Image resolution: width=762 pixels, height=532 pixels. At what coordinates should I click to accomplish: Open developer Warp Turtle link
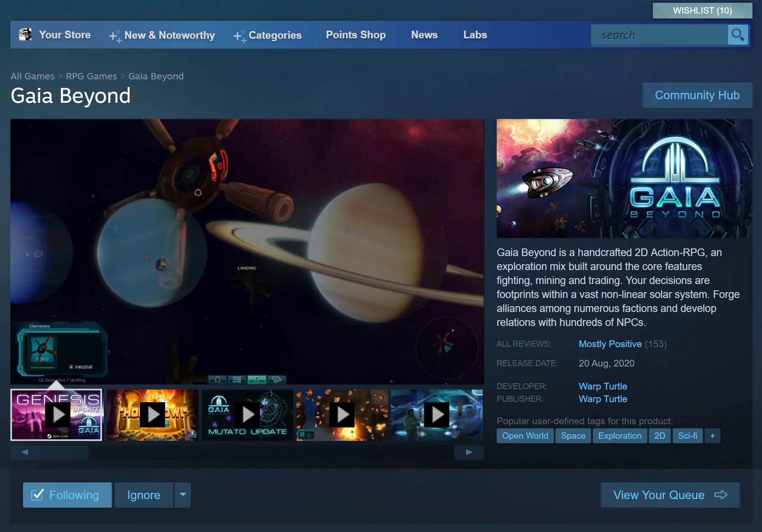pyautogui.click(x=603, y=386)
